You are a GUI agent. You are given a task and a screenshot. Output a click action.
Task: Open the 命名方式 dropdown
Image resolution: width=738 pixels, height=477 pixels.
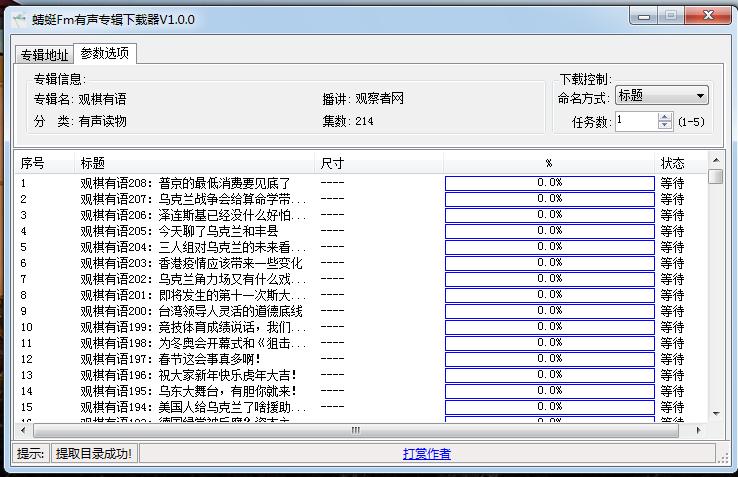(661, 96)
